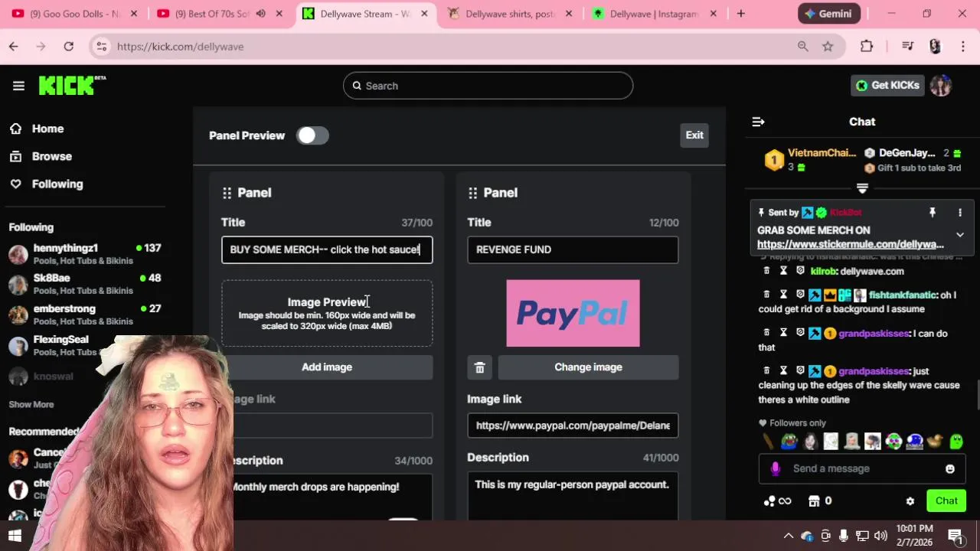
Task: Edit the REVENGE FUND title field
Action: click(x=573, y=249)
